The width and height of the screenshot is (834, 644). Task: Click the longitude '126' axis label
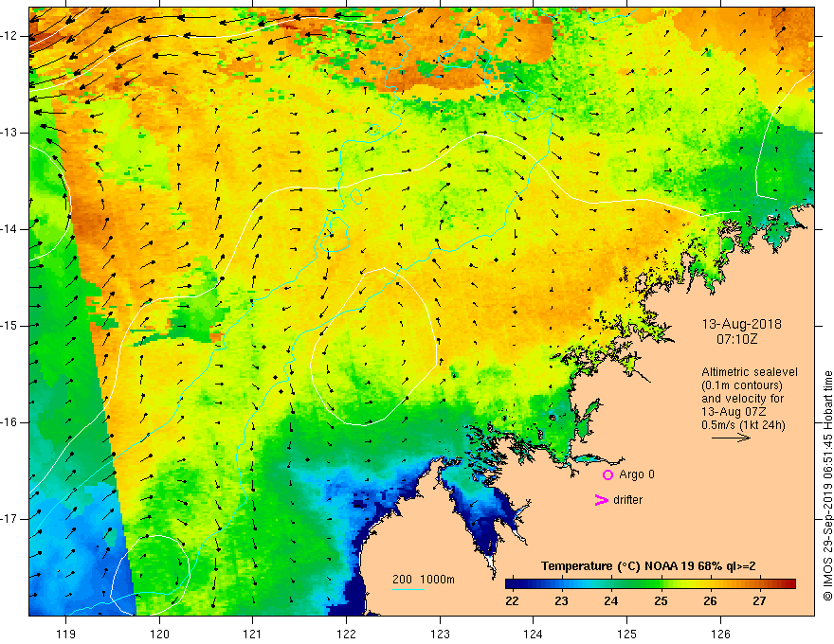click(720, 634)
